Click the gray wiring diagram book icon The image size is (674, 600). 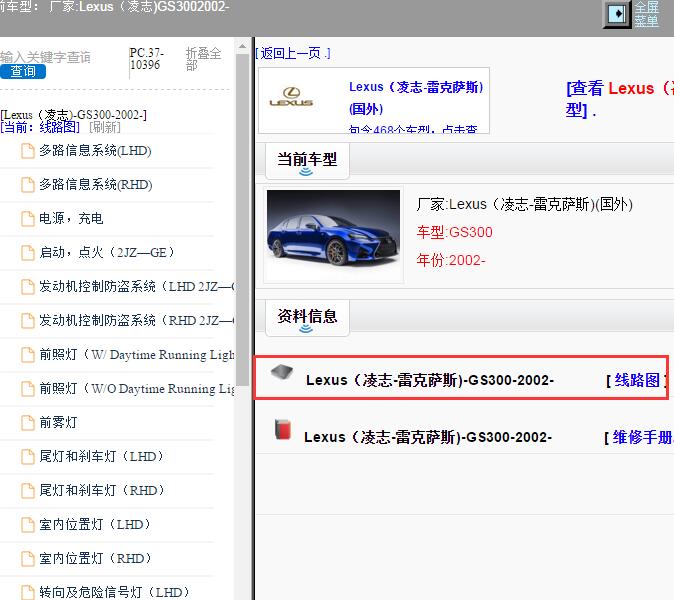point(282,372)
